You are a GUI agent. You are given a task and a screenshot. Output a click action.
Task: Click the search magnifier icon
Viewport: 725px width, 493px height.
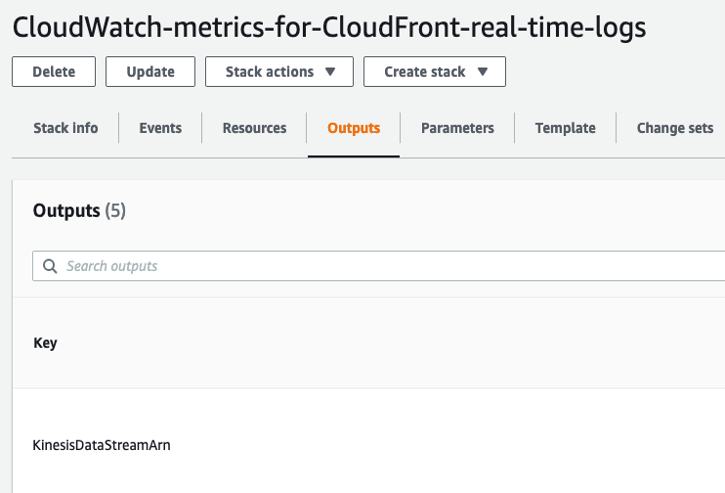(x=50, y=266)
